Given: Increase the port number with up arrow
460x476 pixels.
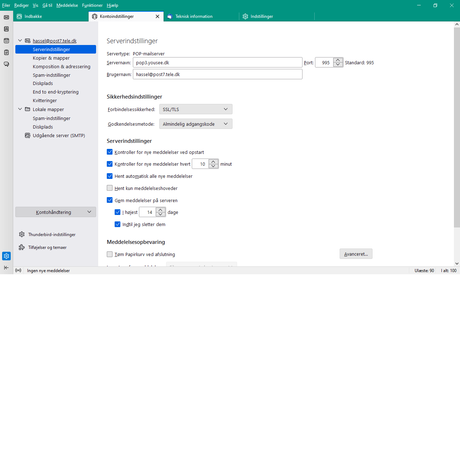Looking at the screenshot, I should coord(338,60).
